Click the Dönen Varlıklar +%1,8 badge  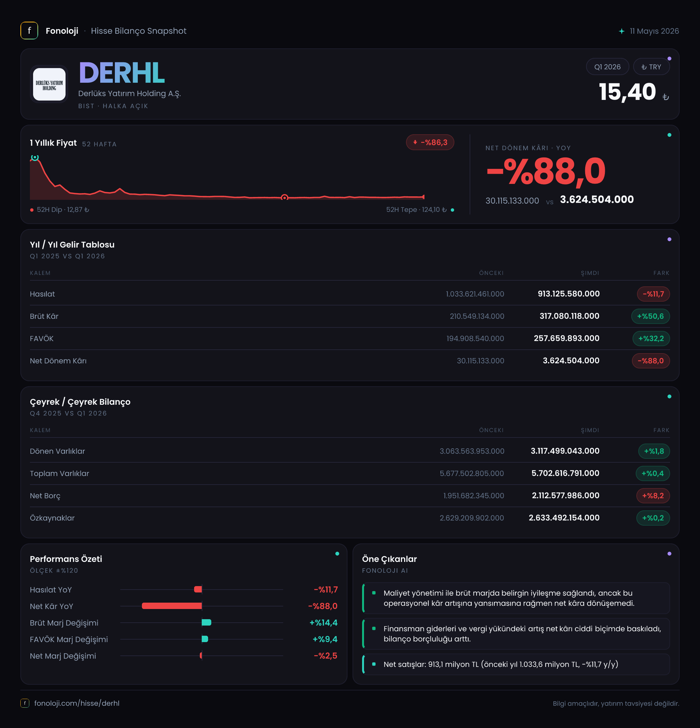click(x=654, y=451)
